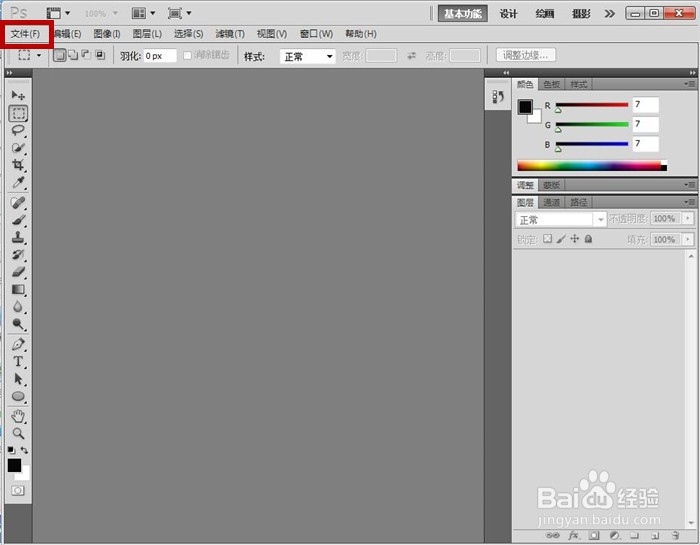Select the Path Selection tool
The height and width of the screenshot is (545, 700).
(18, 379)
